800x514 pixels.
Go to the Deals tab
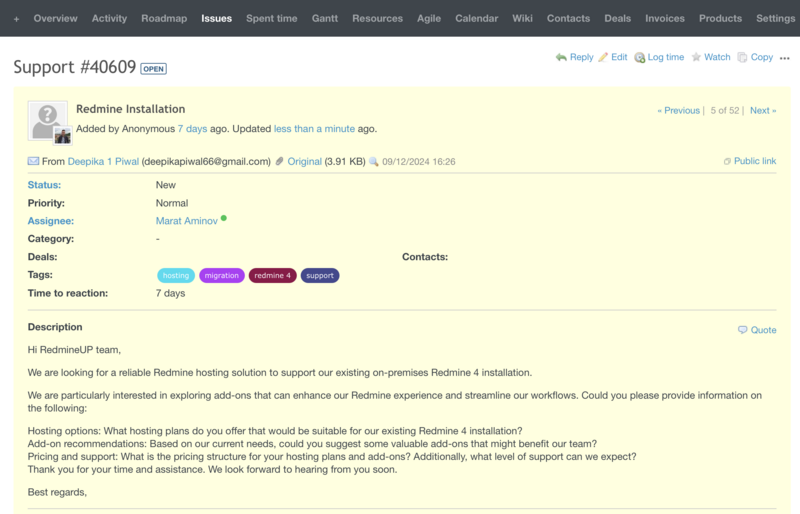click(x=617, y=18)
